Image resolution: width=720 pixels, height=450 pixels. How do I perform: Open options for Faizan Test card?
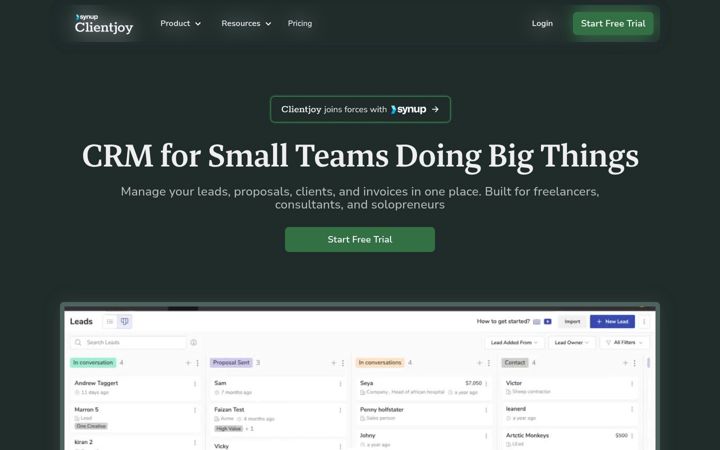click(x=341, y=410)
